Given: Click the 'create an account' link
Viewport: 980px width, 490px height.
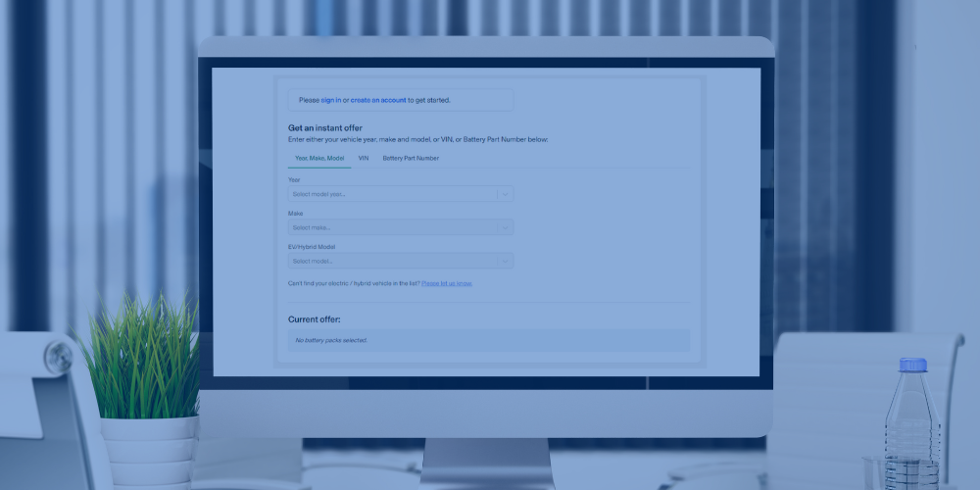Looking at the screenshot, I should tap(378, 100).
